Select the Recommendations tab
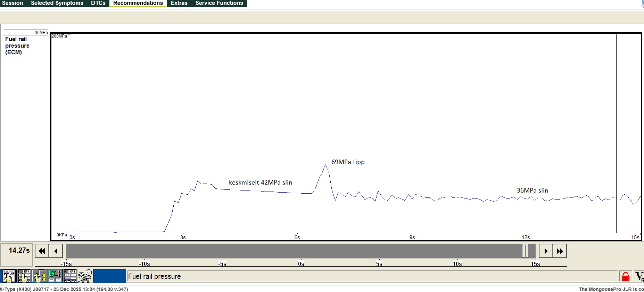This screenshot has width=644, height=292. tap(138, 3)
